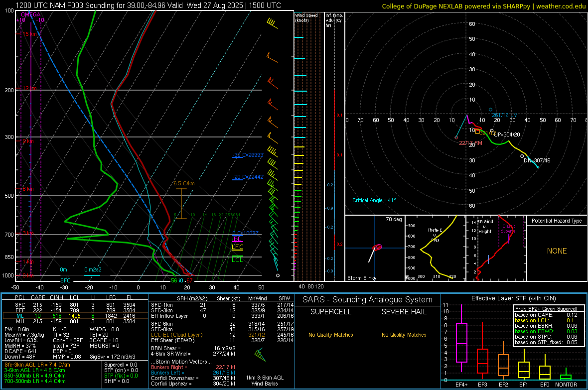Click the Corfidi Downshear row
Image resolution: width=588 pixels, height=390 pixels.
(193, 378)
